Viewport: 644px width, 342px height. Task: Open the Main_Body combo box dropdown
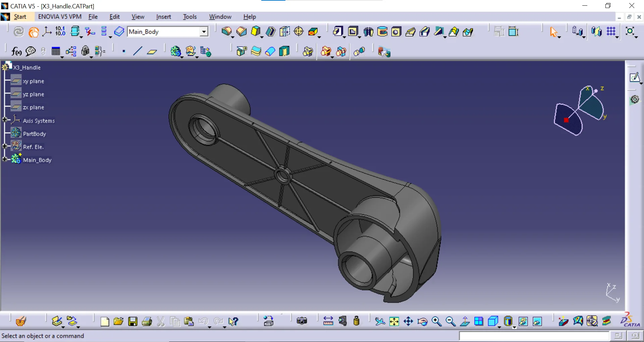tap(204, 32)
